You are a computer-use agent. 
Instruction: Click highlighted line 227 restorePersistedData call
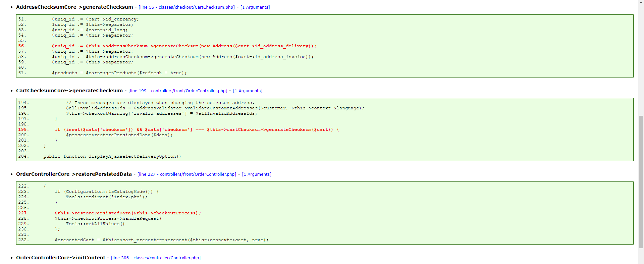(128, 213)
